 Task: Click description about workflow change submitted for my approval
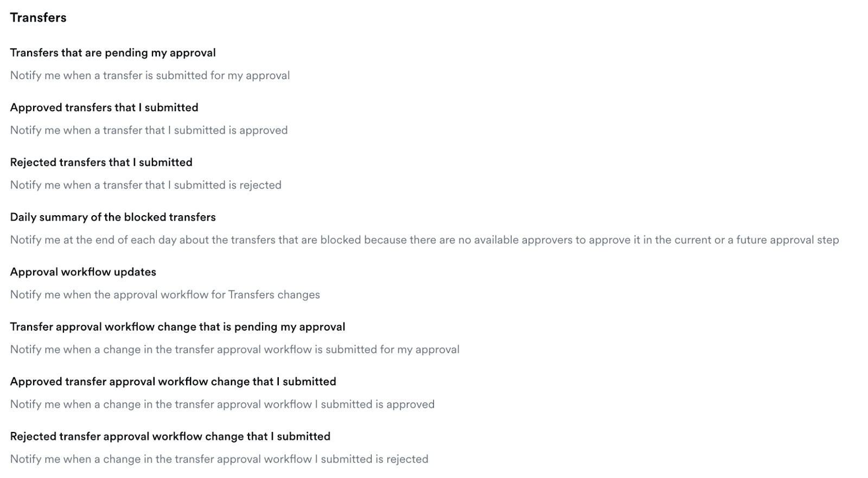coord(234,349)
